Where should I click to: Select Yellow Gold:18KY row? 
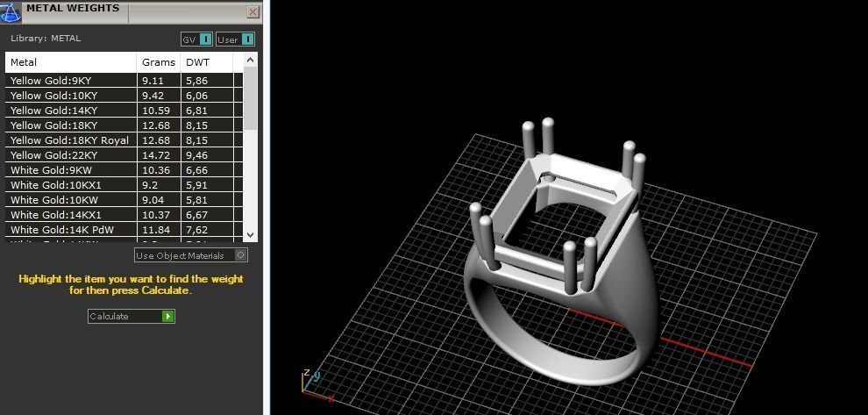(124, 125)
